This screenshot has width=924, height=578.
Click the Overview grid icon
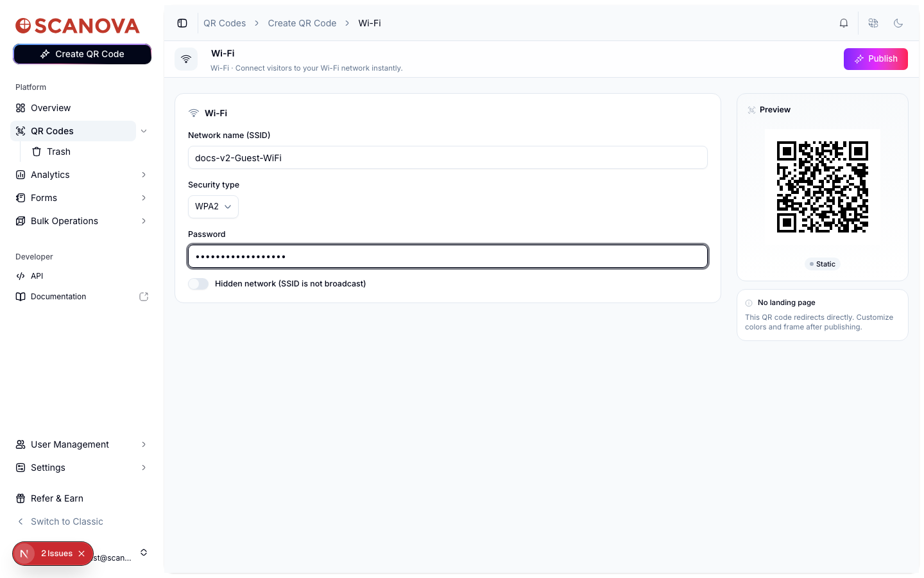pyautogui.click(x=21, y=108)
